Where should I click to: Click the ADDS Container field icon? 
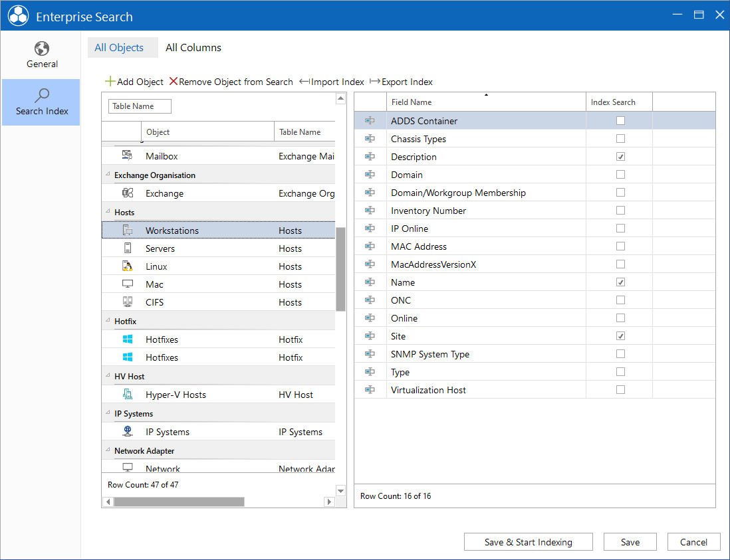(370, 121)
